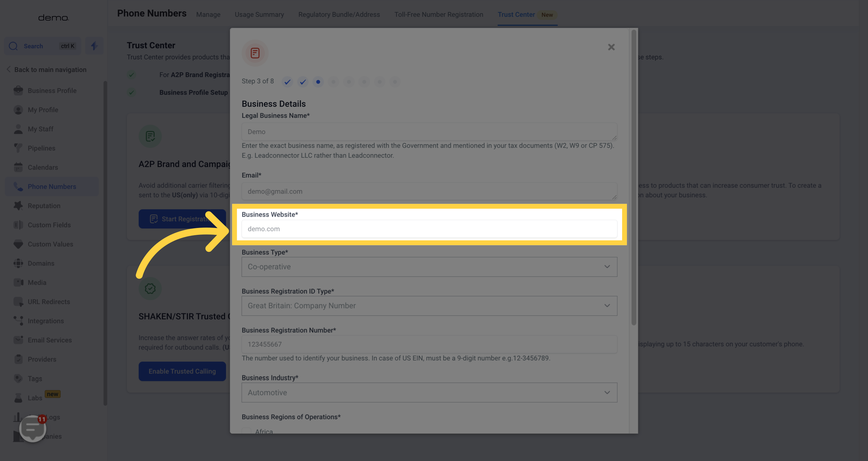Screen dimensions: 868x461
Task: Open the Custom Values icon
Action: click(18, 244)
